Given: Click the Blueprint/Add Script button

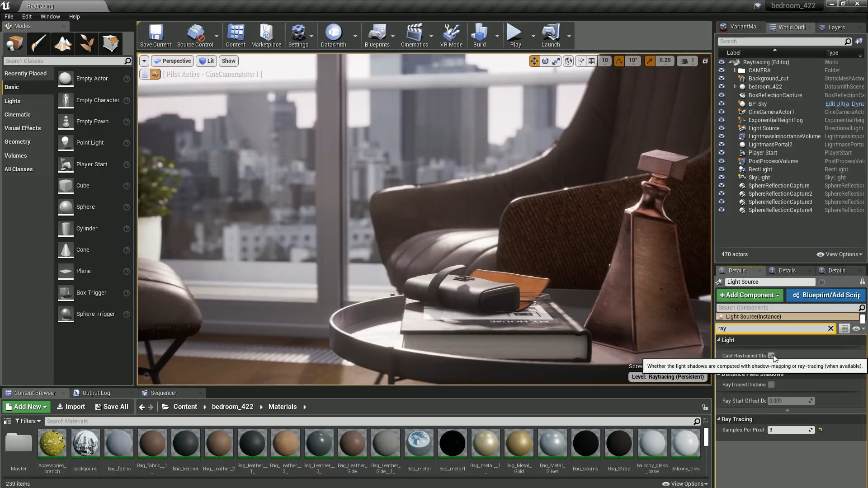Looking at the screenshot, I should pyautogui.click(x=826, y=295).
